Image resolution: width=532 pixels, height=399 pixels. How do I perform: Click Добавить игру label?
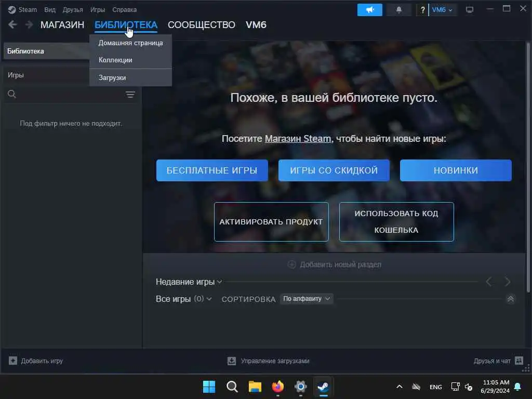42,361
